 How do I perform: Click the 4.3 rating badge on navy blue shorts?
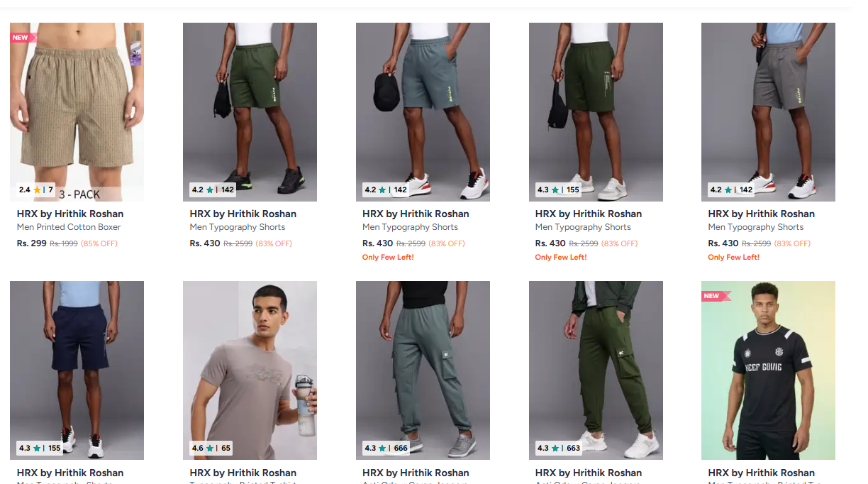(x=40, y=449)
